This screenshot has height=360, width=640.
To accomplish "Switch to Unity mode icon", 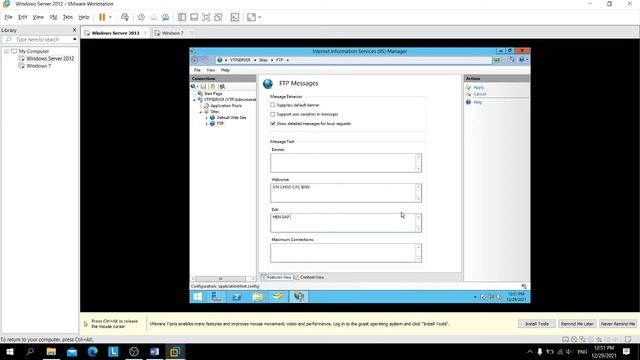I will coord(218,17).
